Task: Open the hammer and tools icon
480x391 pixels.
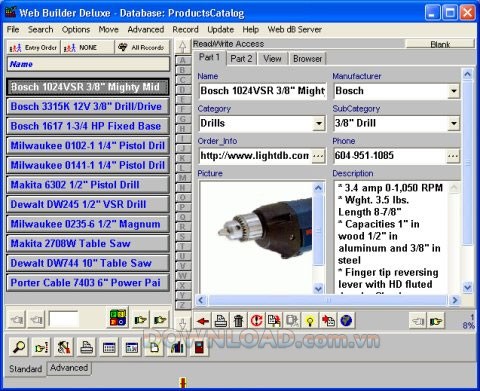Action: [x=64, y=347]
